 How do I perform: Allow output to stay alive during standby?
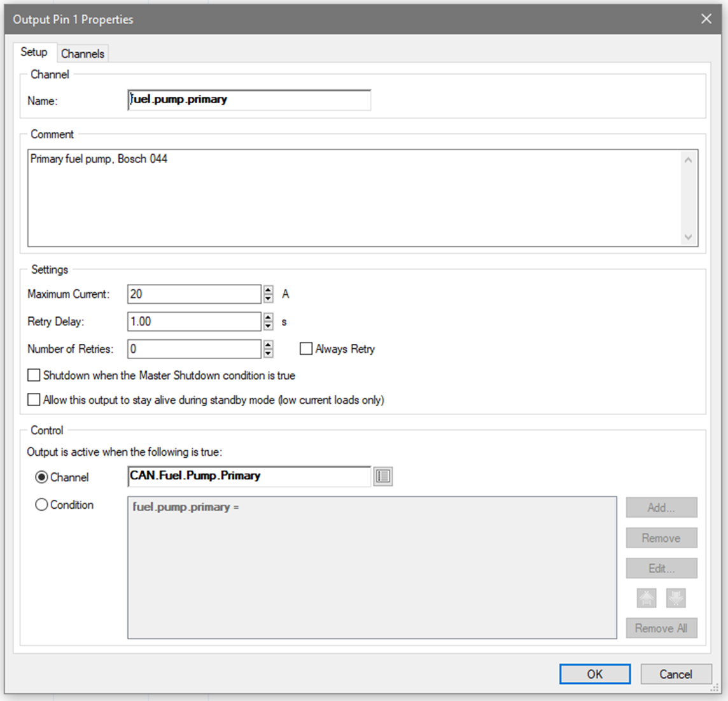(x=34, y=400)
